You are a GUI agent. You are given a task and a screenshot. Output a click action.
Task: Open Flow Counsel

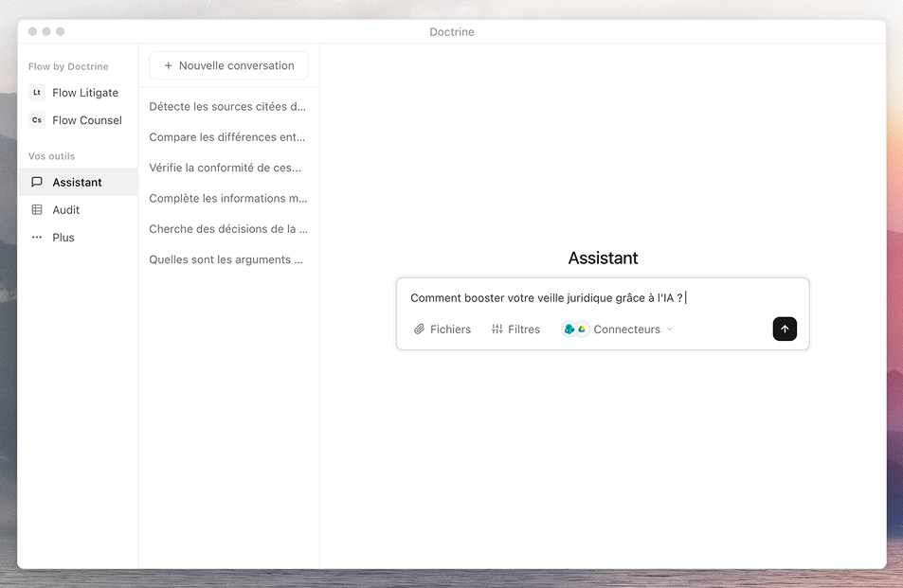point(87,120)
